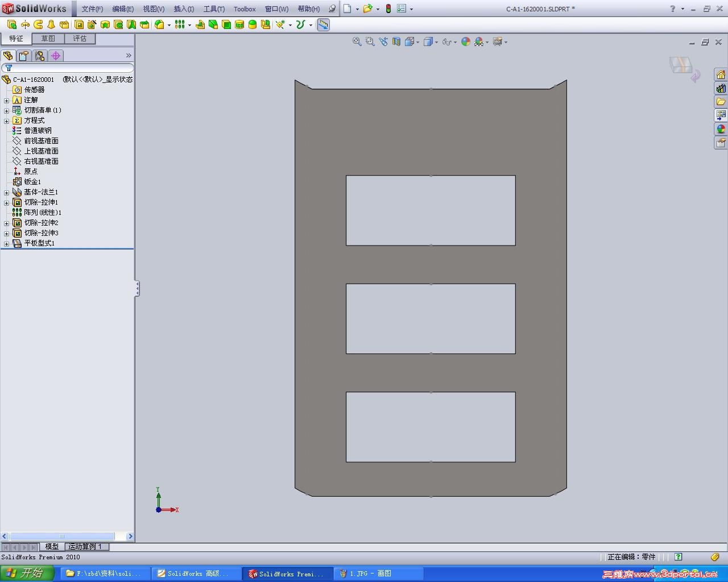Open the SolidWorks 高级 taskbar button
728x582 pixels.
point(197,573)
